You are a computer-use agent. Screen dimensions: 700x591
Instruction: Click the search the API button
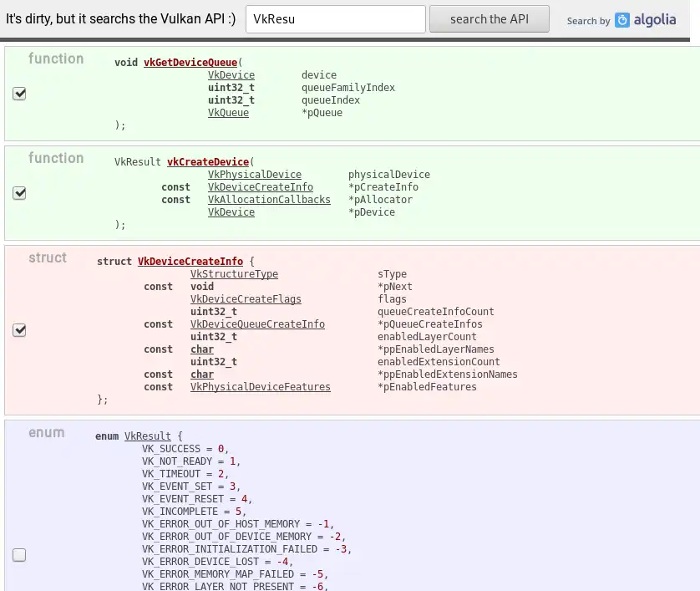coord(489,19)
